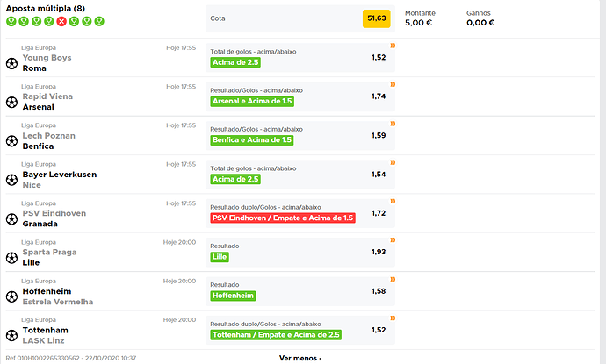Click the Nice team name

tap(32, 185)
